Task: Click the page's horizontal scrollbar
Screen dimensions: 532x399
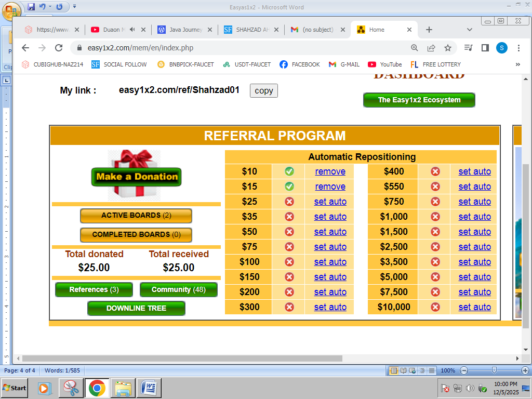Action: pos(182,358)
